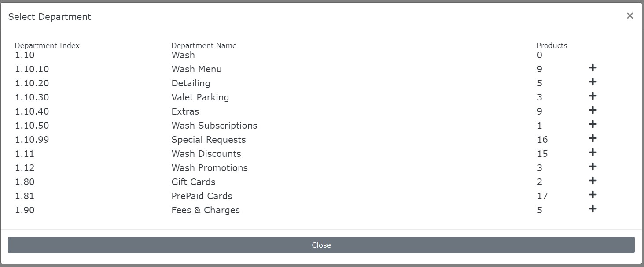Choose Wash Discounts via its plus icon
Viewport: 644px width, 267px height.
click(x=592, y=152)
